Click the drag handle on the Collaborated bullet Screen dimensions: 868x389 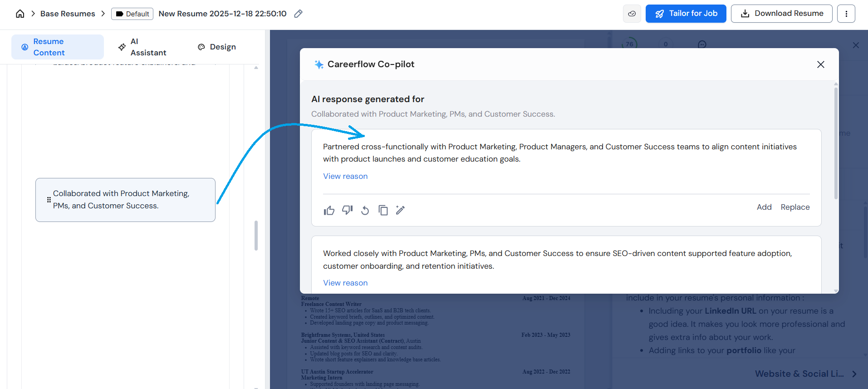tap(49, 200)
